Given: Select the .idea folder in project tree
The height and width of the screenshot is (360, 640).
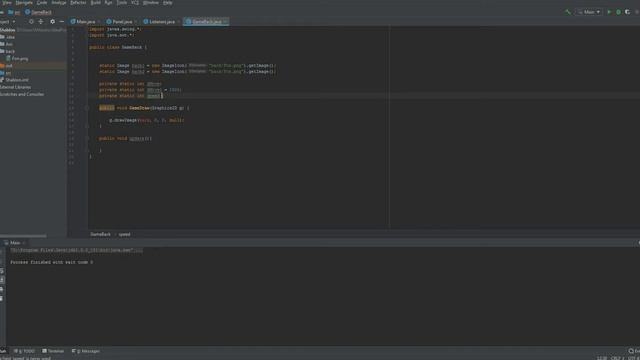Looking at the screenshot, I should [8, 37].
